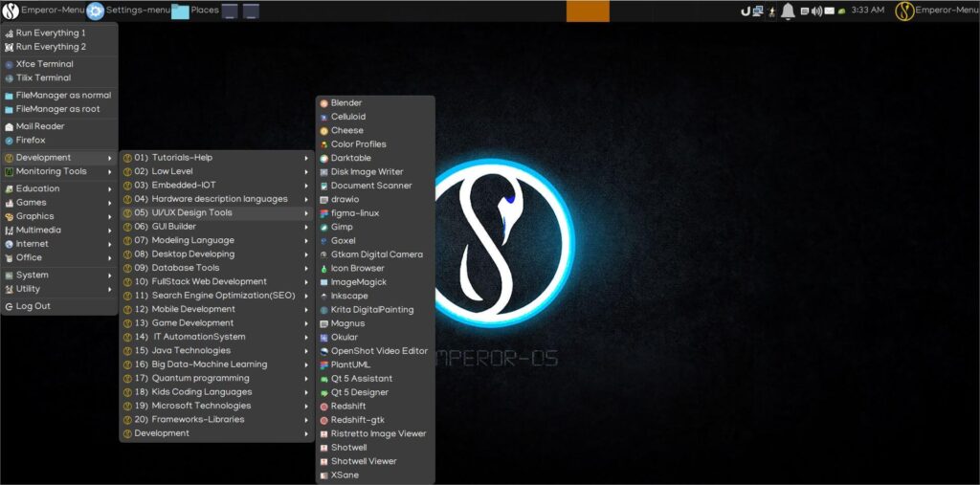Expand the Graphics submenu arrow
980x485 pixels.
click(109, 216)
